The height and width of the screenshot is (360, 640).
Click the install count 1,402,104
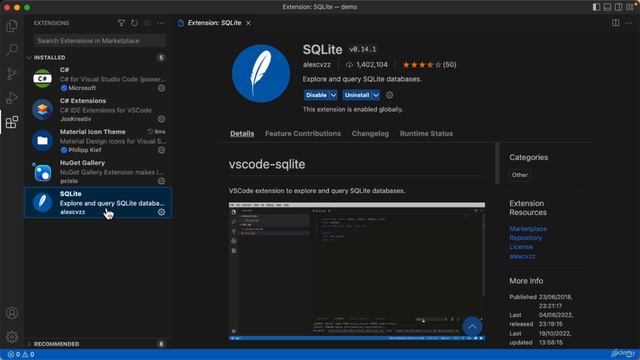point(367,64)
